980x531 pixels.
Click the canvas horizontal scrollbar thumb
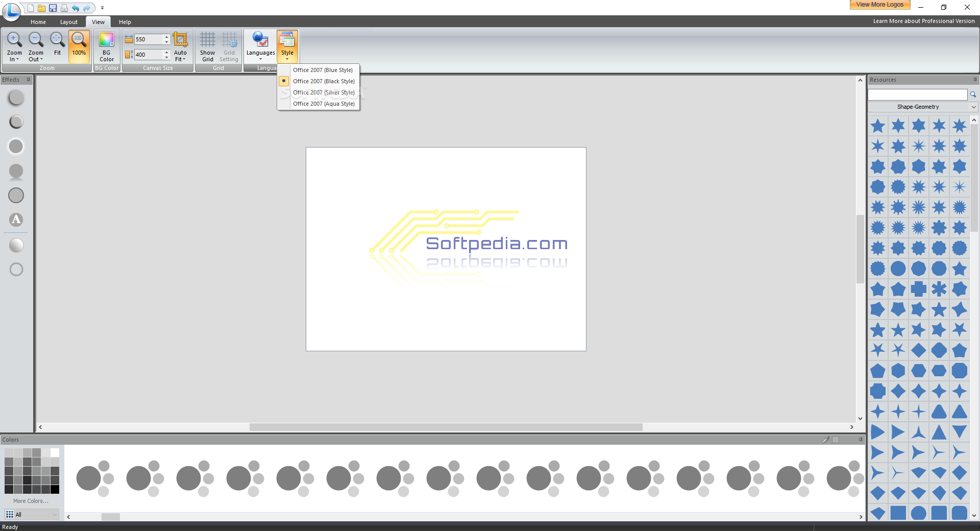[446, 427]
